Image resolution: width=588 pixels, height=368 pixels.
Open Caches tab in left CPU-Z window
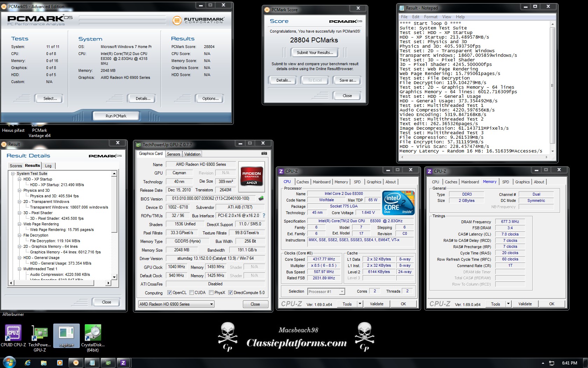pos(302,182)
